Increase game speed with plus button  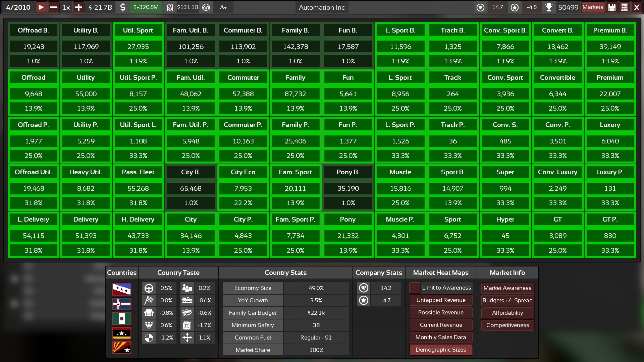click(78, 7)
